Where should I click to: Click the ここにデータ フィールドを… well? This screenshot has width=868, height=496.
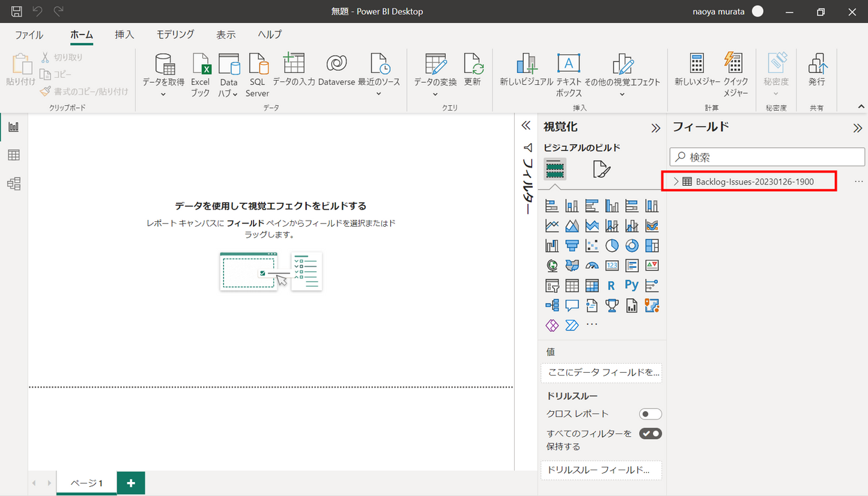coord(602,373)
